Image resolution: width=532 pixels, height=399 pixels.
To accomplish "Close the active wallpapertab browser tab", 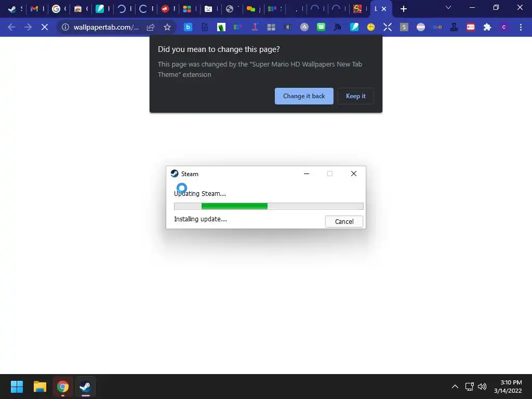I will coord(384,9).
